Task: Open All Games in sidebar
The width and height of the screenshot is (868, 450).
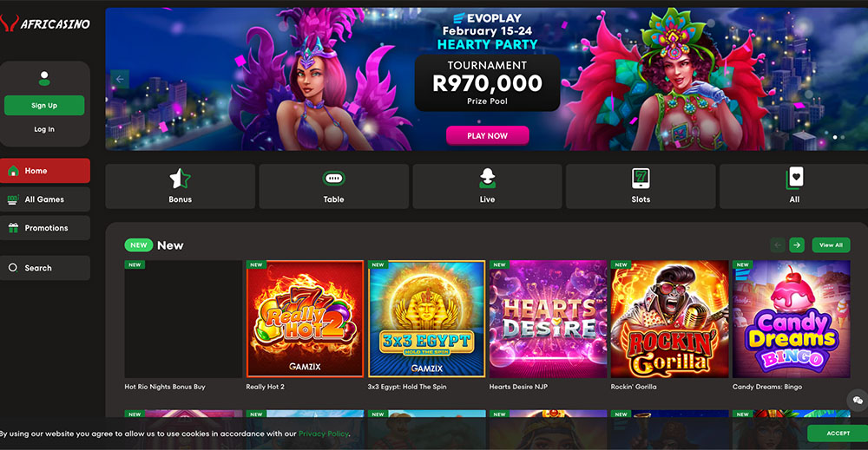Action: 45,199
